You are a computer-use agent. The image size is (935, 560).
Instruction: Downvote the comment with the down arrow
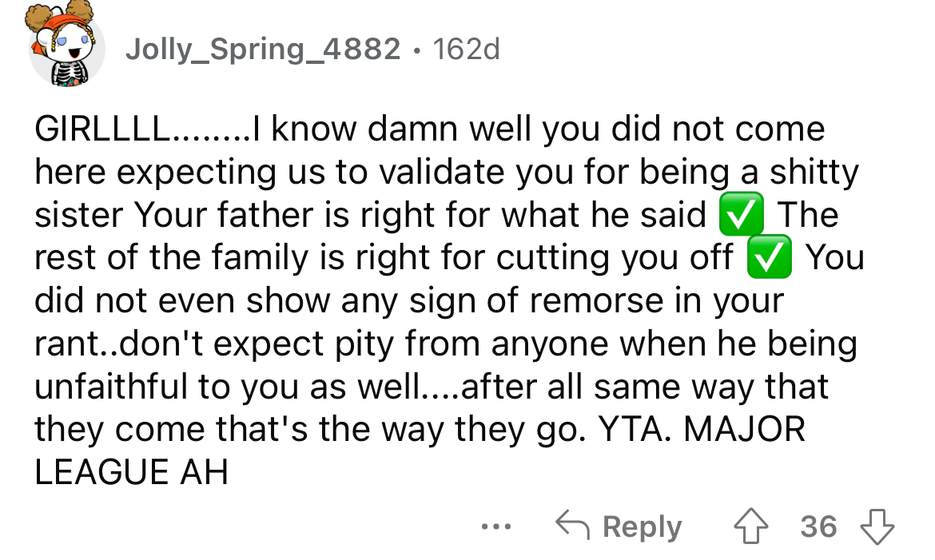tap(877, 527)
